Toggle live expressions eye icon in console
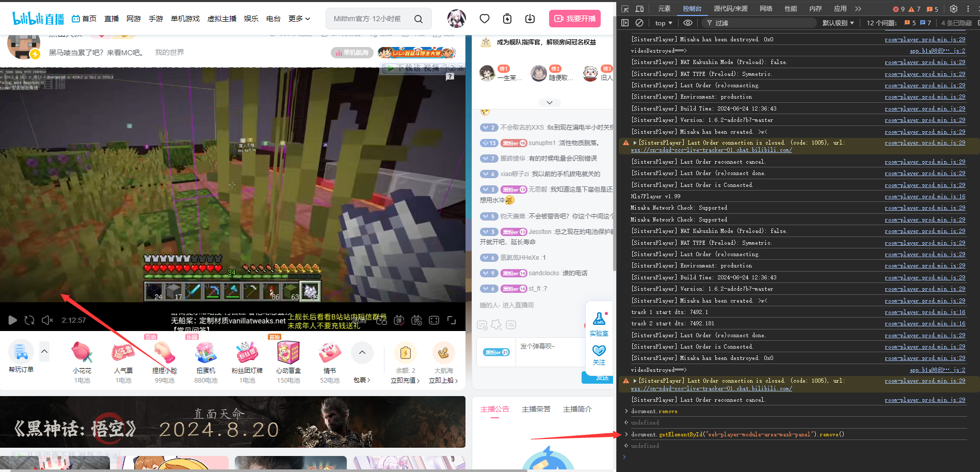The image size is (980, 472). (687, 23)
